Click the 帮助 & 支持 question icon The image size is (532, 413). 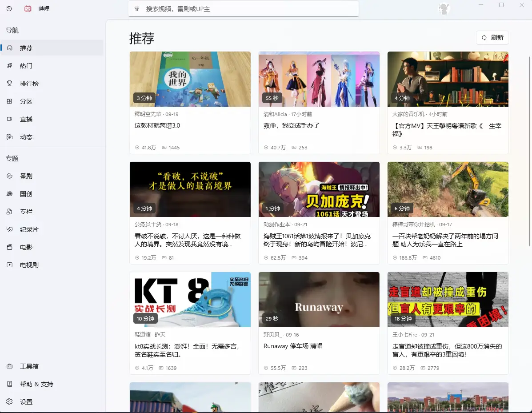coord(9,384)
